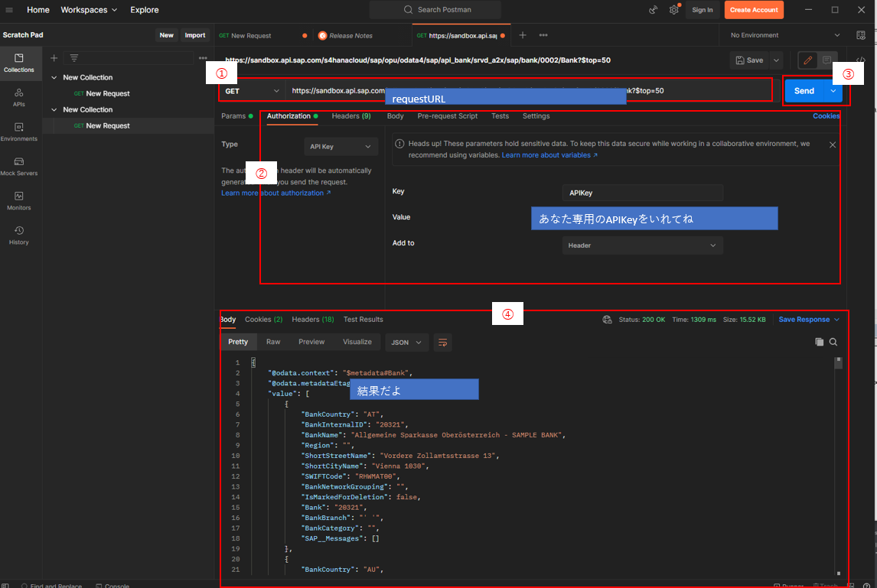877x588 pixels.
Task: Click the New button in Scratch Pad
Action: 167,35
